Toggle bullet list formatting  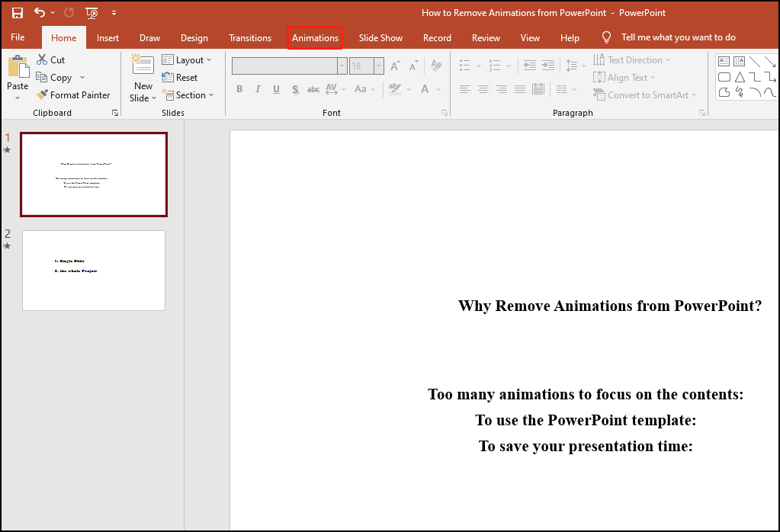pyautogui.click(x=465, y=65)
